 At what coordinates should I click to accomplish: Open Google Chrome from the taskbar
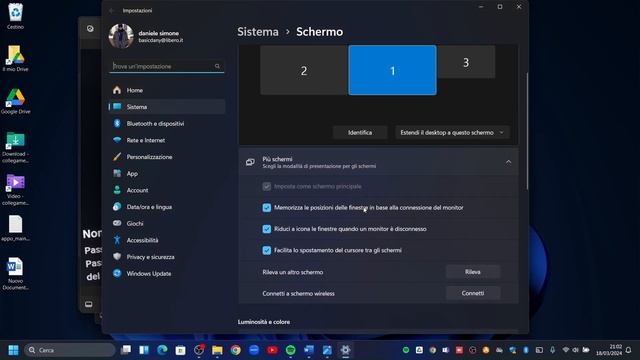click(x=236, y=350)
